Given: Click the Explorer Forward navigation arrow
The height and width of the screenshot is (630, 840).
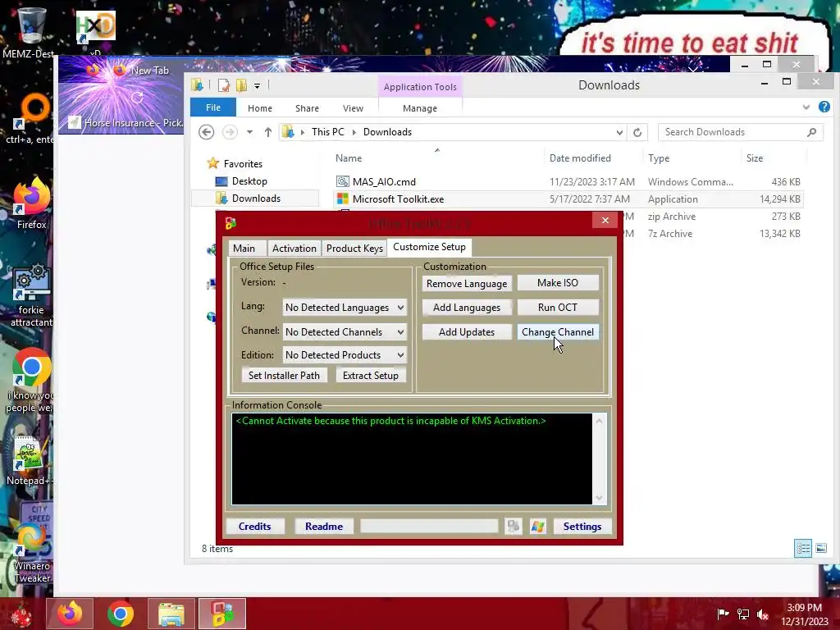Looking at the screenshot, I should coord(230,132).
